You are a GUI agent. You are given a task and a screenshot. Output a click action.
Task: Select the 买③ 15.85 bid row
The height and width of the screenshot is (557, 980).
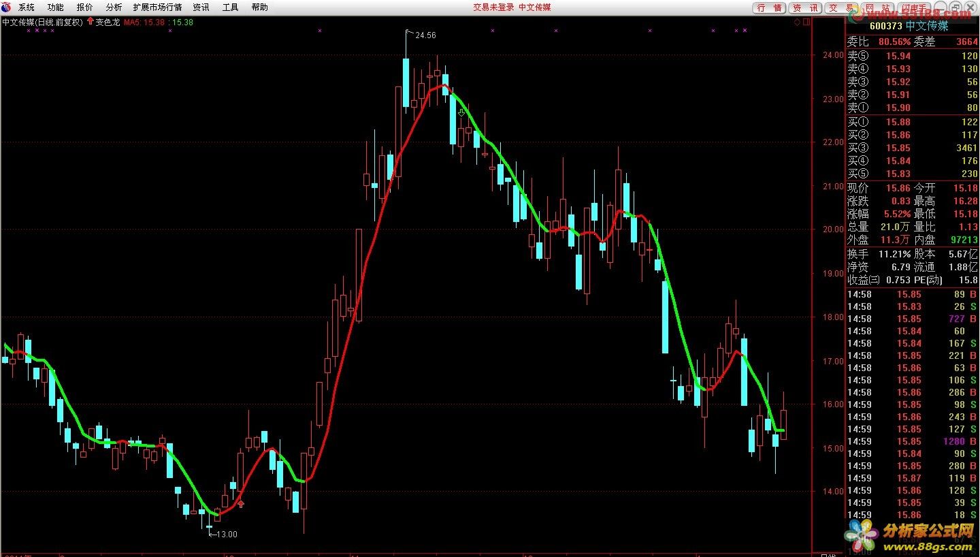click(x=912, y=148)
